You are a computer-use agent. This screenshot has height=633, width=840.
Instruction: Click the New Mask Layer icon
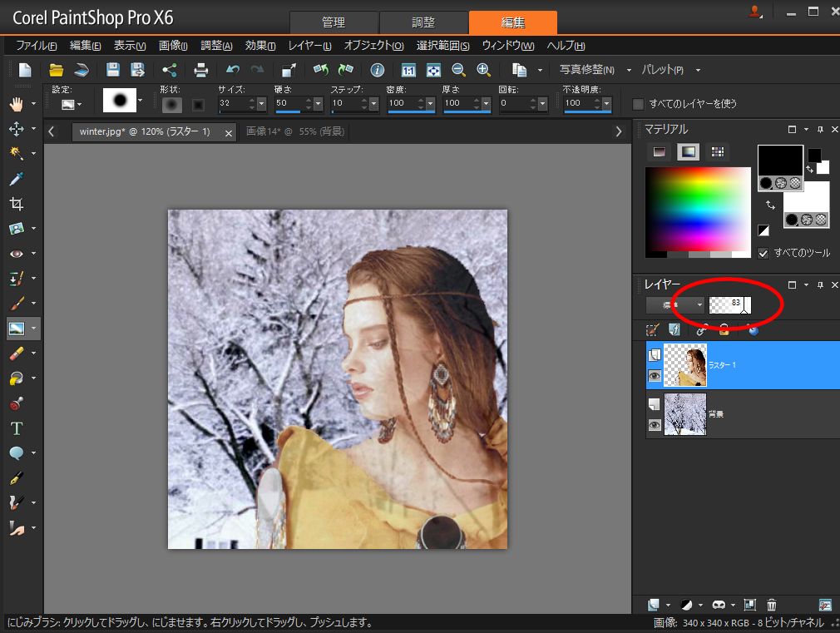719,605
